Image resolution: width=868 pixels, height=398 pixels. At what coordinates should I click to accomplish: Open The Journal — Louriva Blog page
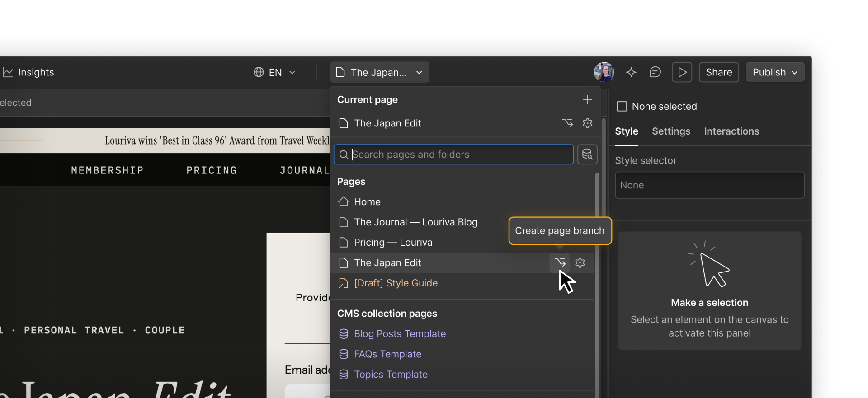click(x=462, y=222)
